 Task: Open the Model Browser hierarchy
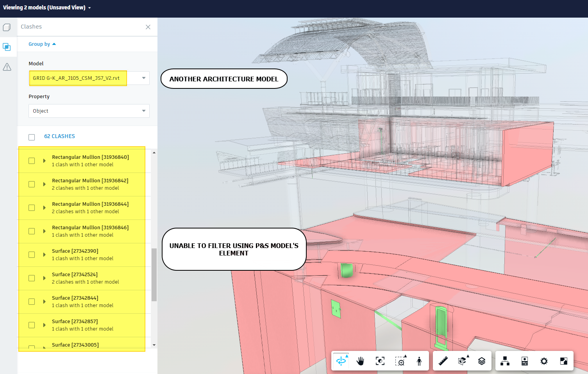coord(505,361)
